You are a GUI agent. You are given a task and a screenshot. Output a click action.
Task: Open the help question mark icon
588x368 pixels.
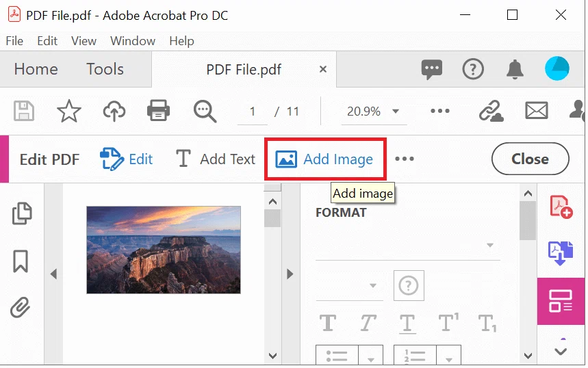click(473, 69)
